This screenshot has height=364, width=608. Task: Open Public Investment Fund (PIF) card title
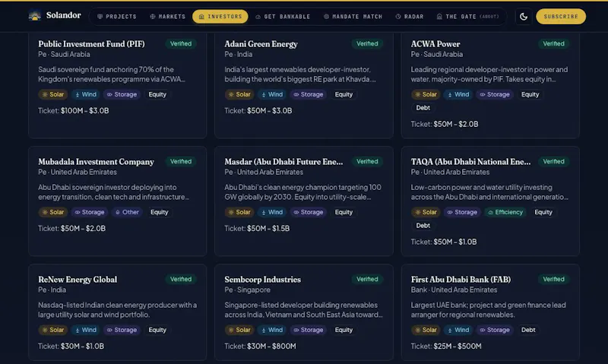coord(91,44)
